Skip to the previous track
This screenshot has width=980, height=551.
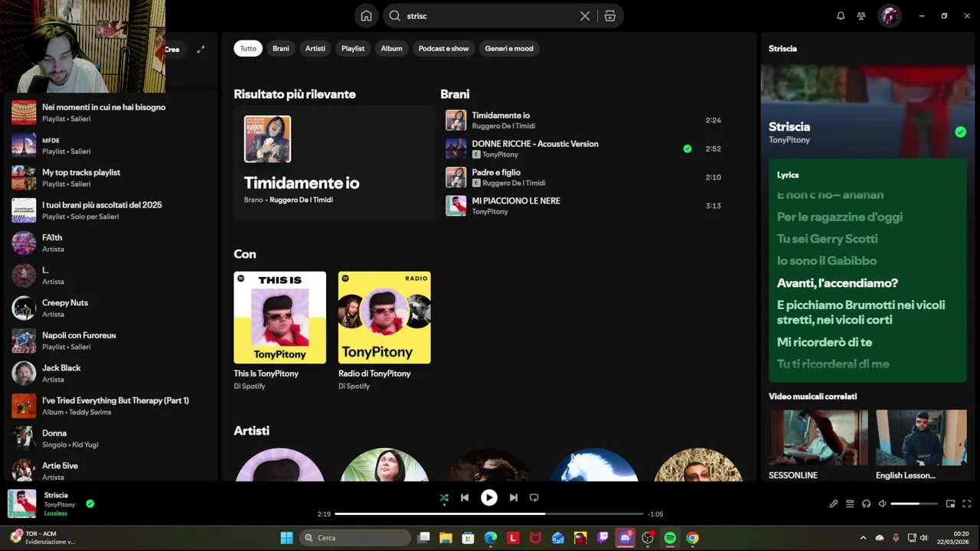point(464,497)
